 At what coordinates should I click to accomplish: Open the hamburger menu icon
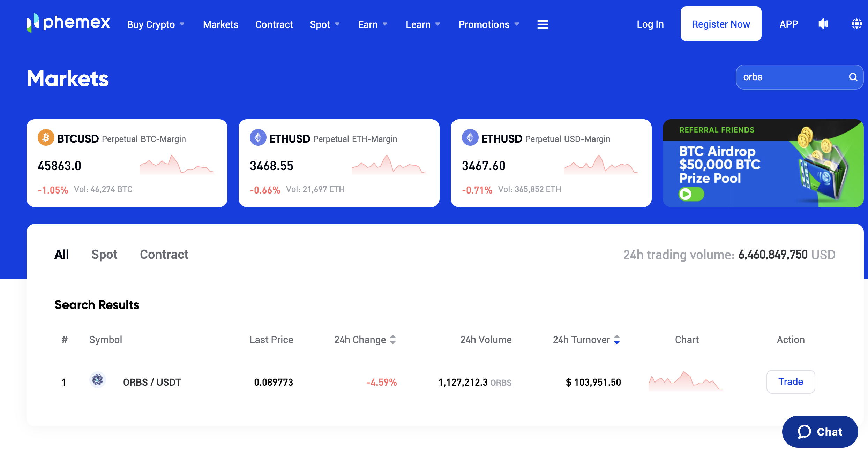[542, 24]
